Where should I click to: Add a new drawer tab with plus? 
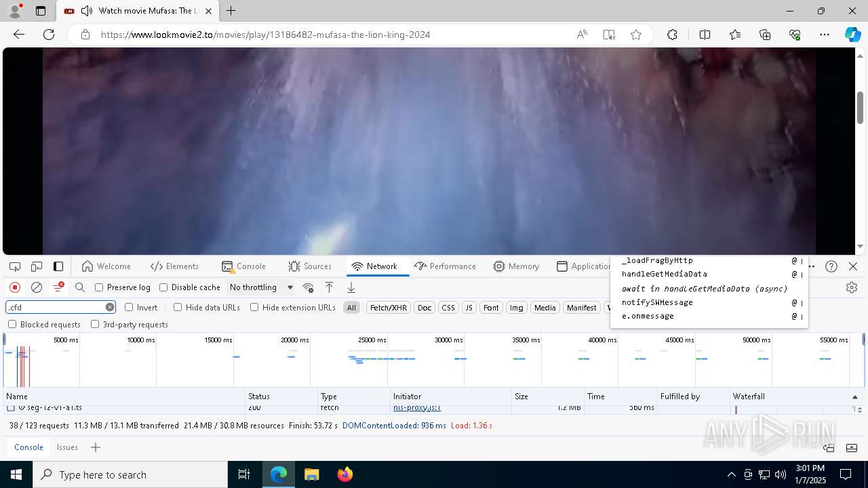pos(96,447)
